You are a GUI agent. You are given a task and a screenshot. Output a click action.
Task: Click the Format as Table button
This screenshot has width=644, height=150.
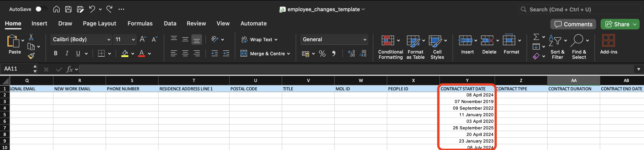click(415, 47)
